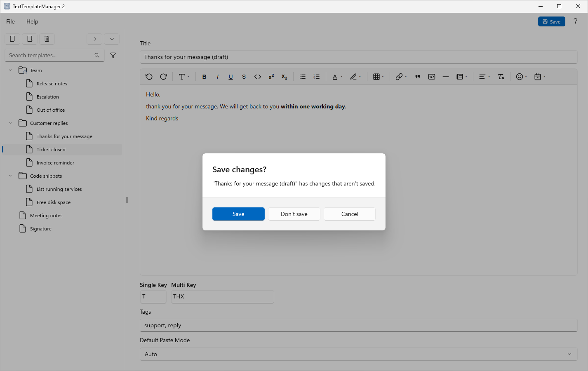The image size is (588, 371).
Task: Click the search magnifier icon
Action: (x=97, y=55)
